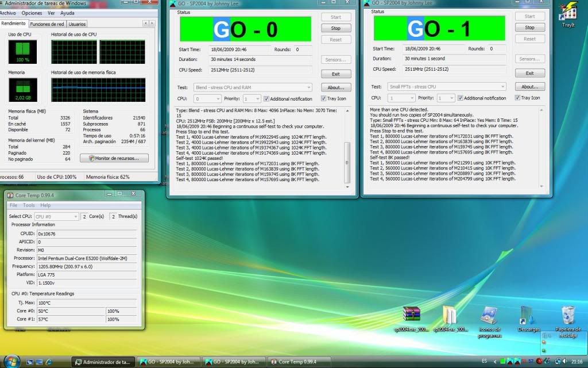Image resolution: width=588 pixels, height=368 pixels.
Task: Open the Priority dropdown in GO - 1 window
Action: click(x=446, y=98)
